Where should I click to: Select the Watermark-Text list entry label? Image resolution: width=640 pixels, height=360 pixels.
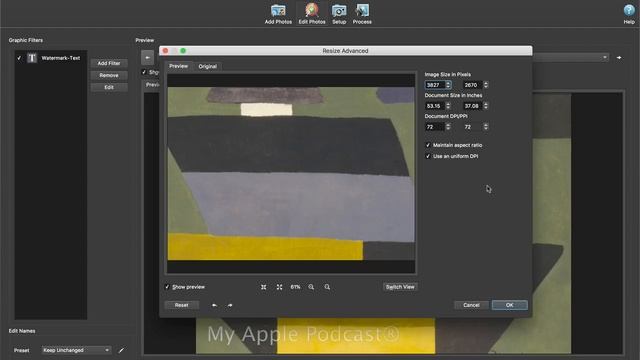61,58
